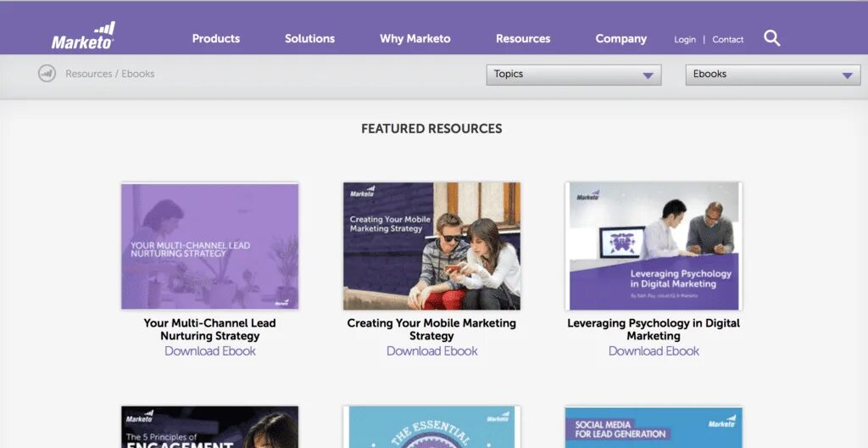
Task: Click title Leveraging Psychology in Digital Marketing
Action: pyautogui.click(x=654, y=329)
